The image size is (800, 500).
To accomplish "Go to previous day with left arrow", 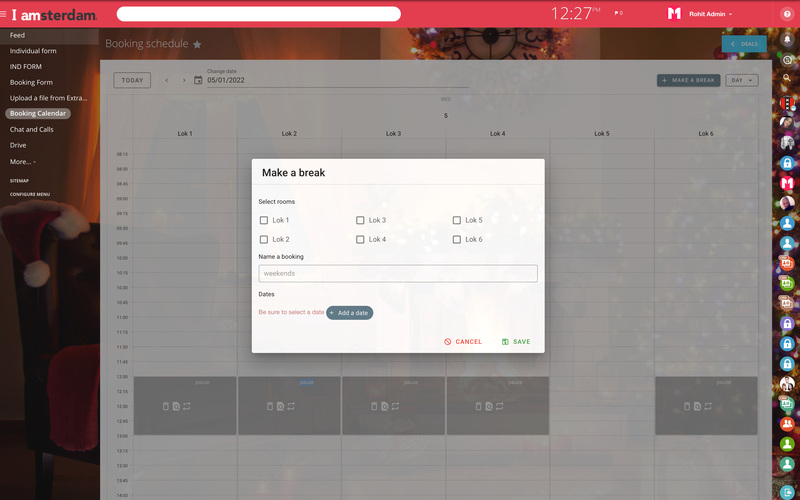I will (x=167, y=80).
